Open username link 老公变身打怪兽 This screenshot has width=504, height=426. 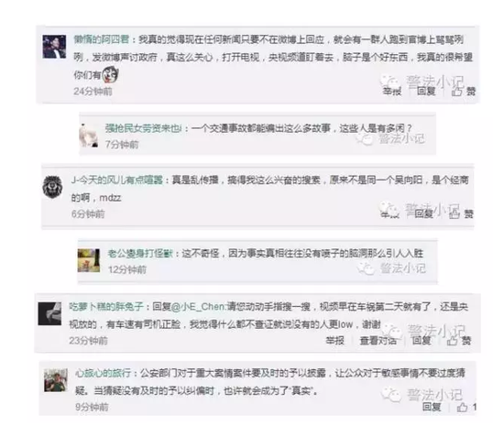click(140, 254)
